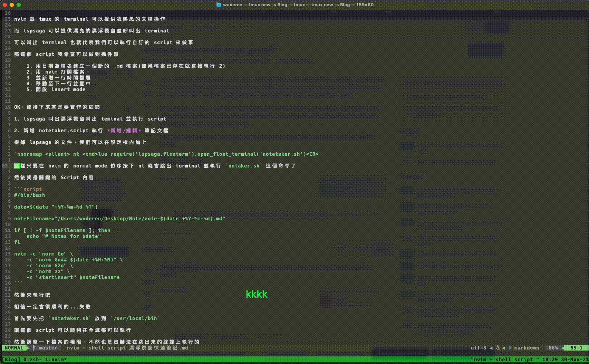Viewport: 589px width, 364px height.
Task: Click the date=$(date ...) line
Action: coord(56,207)
